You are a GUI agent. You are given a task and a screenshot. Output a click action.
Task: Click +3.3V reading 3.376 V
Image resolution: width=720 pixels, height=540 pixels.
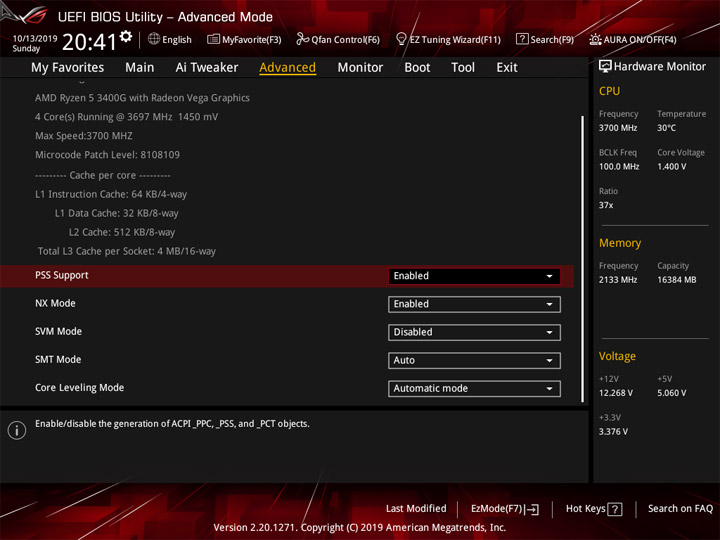pyautogui.click(x=613, y=432)
